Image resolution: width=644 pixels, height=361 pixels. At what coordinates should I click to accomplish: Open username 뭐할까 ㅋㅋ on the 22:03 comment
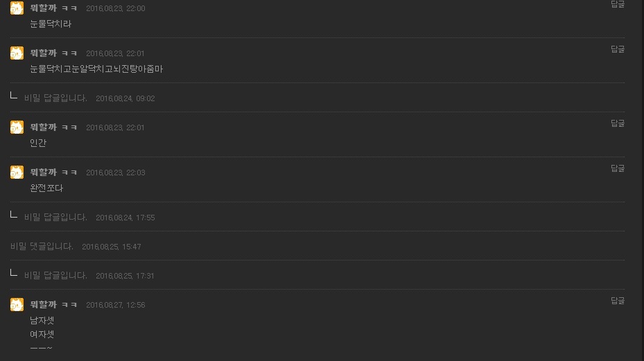coord(53,173)
